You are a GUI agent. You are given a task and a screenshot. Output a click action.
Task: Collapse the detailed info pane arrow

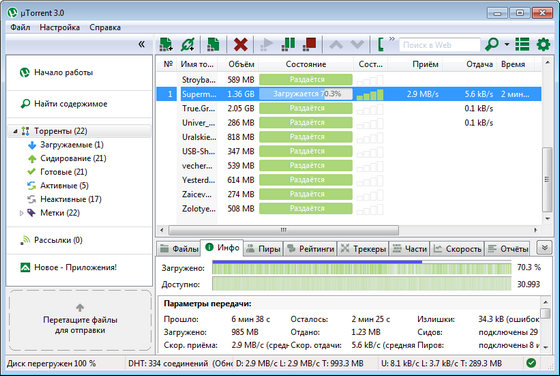coord(544,247)
